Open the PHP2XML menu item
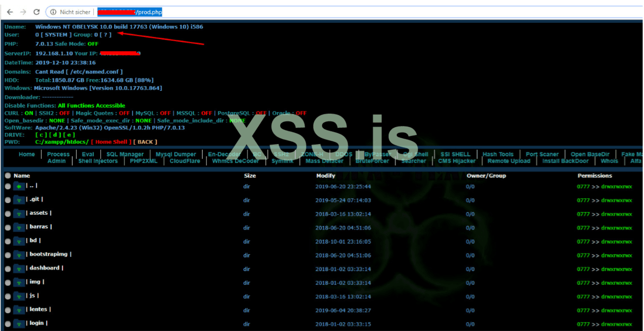Image resolution: width=644 pixels, height=331 pixels. [144, 161]
